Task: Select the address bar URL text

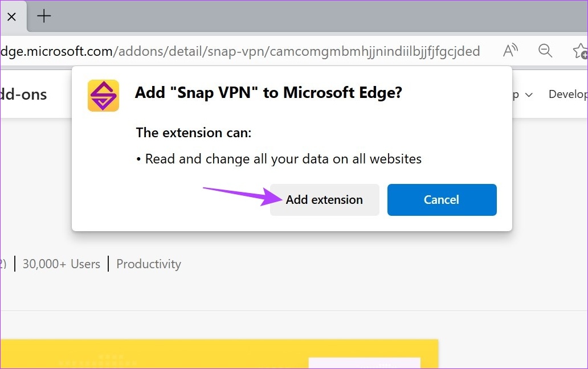Action: pos(240,51)
